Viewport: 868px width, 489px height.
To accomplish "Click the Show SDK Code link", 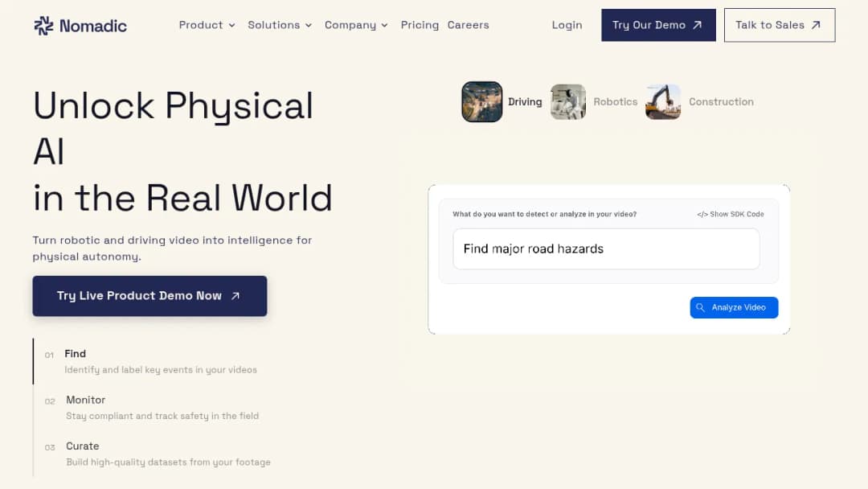I will point(730,214).
